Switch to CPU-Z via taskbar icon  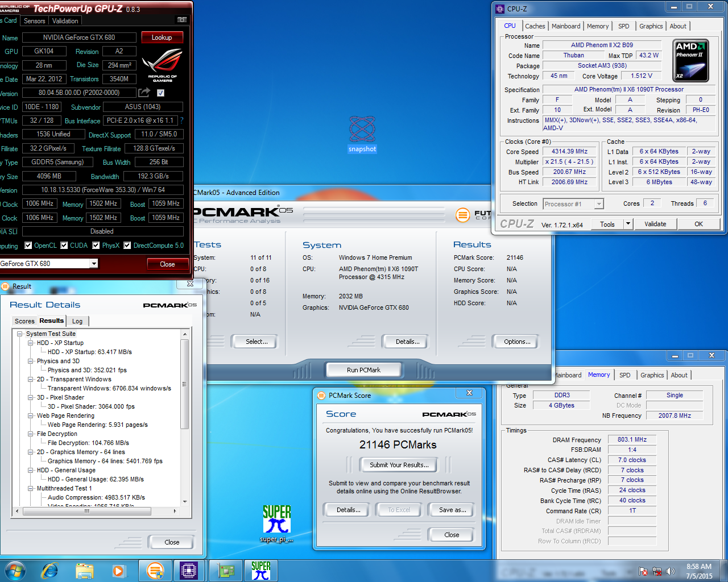(x=189, y=570)
